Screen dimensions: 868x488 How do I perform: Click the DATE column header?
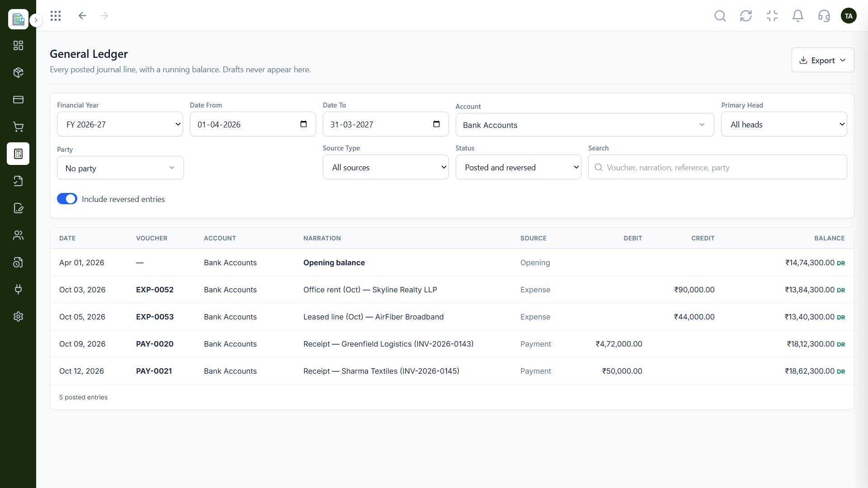[x=67, y=238]
